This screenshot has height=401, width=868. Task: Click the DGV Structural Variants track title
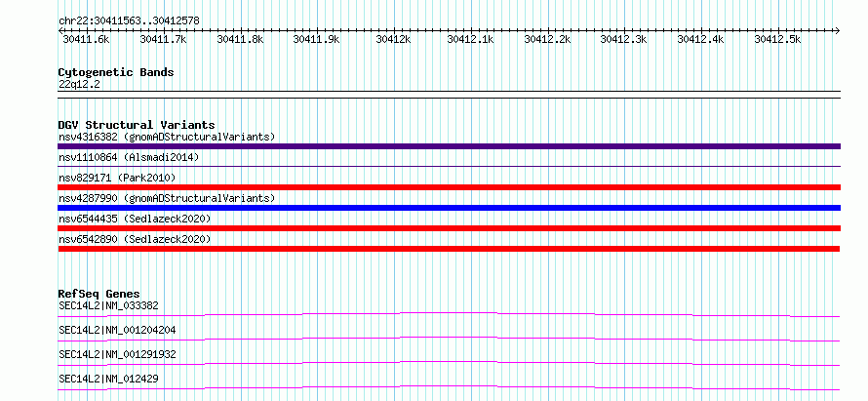coord(137,125)
